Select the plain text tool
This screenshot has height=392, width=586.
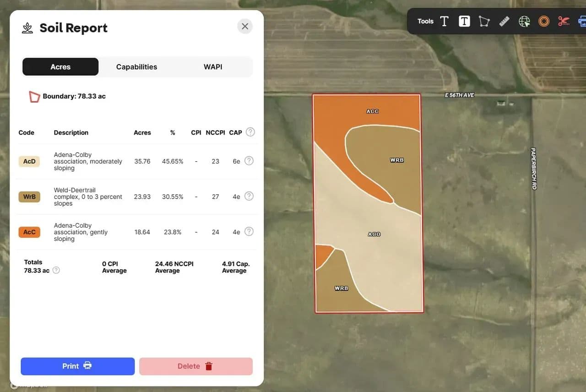click(x=444, y=21)
